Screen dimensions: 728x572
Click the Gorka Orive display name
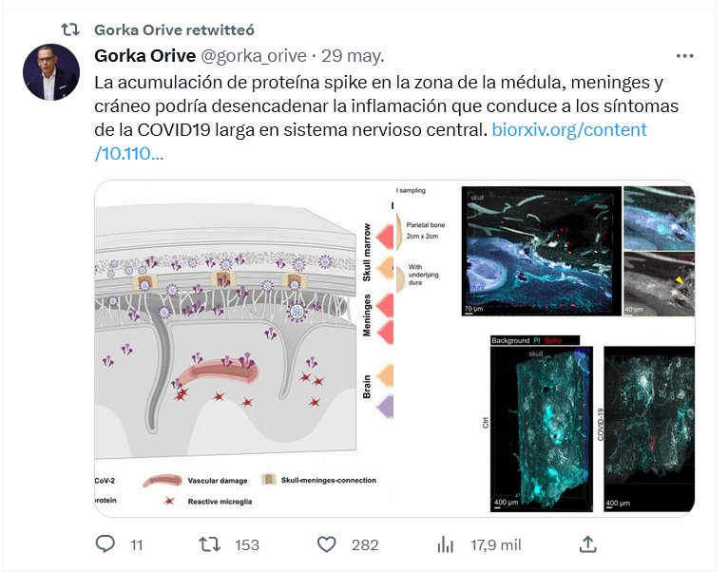pyautogui.click(x=144, y=56)
